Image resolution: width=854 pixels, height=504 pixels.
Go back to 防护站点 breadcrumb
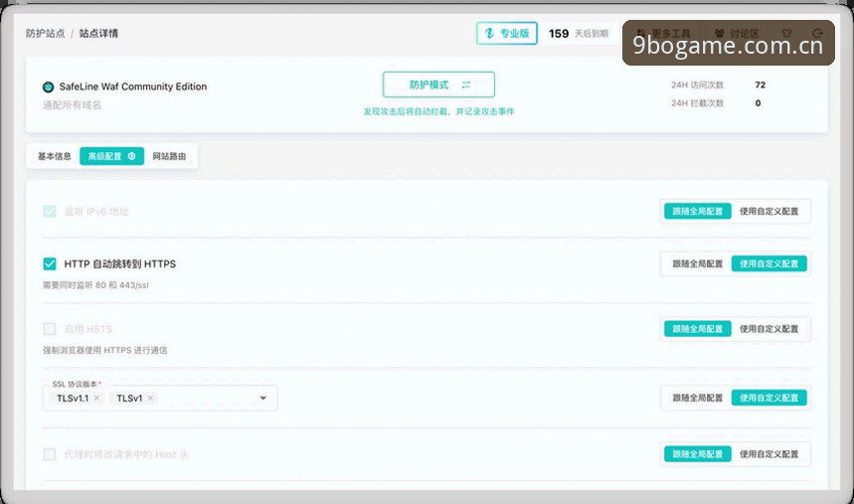click(45, 33)
